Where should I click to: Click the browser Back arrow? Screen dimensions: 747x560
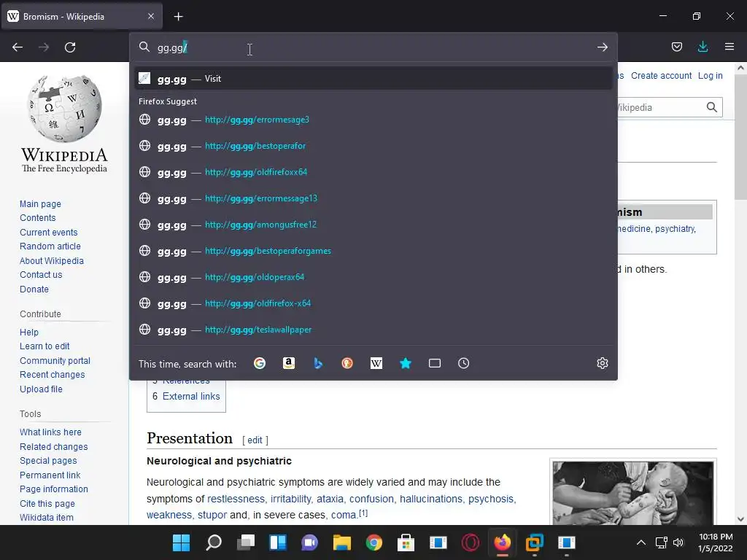[18, 47]
